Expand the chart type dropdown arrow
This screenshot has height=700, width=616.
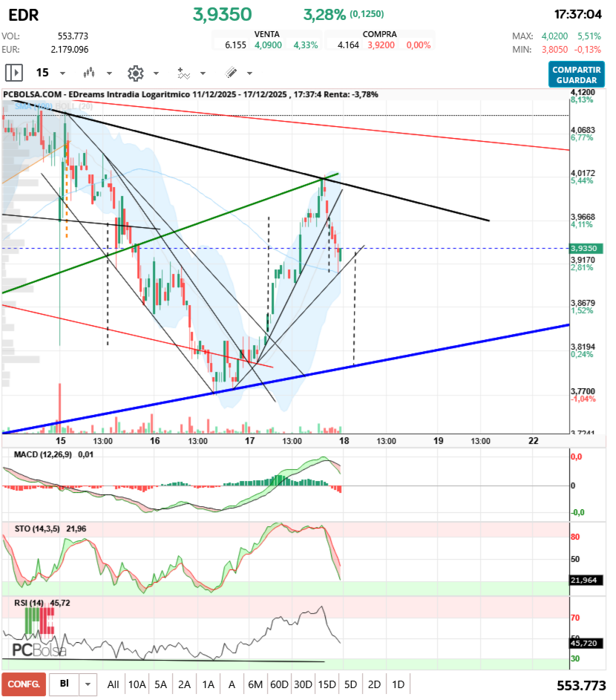[x=109, y=73]
